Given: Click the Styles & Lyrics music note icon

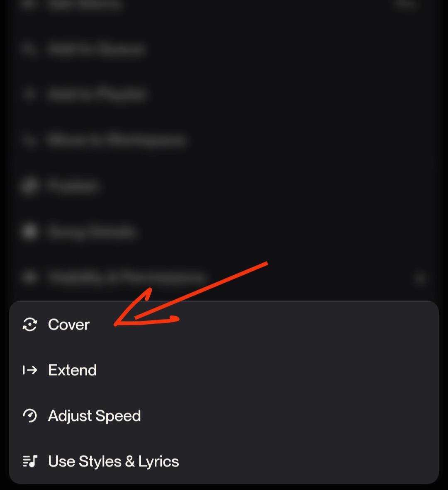Looking at the screenshot, I should [x=30, y=461].
